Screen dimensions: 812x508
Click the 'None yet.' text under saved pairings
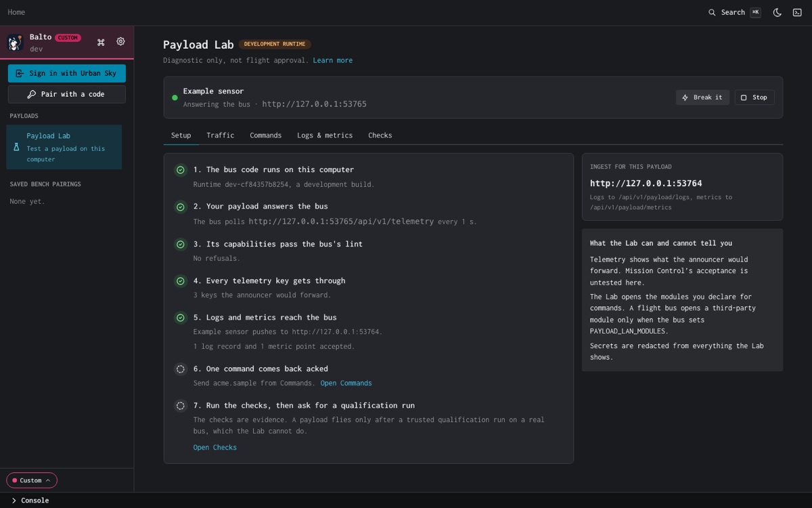(x=27, y=202)
